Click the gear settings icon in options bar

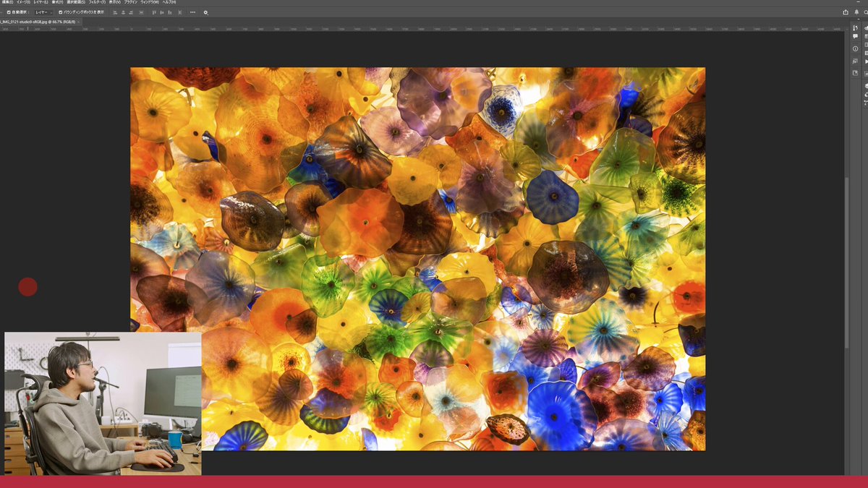[205, 12]
